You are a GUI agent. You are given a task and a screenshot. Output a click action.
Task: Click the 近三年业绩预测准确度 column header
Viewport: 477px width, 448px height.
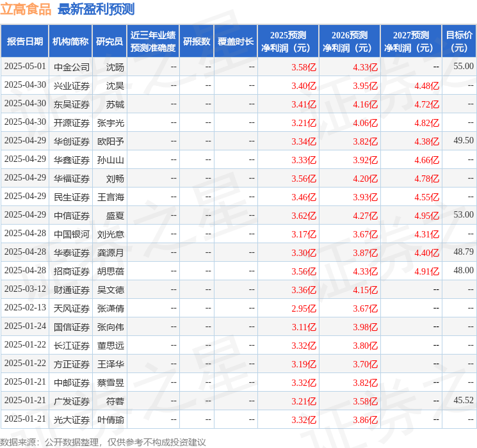153,42
